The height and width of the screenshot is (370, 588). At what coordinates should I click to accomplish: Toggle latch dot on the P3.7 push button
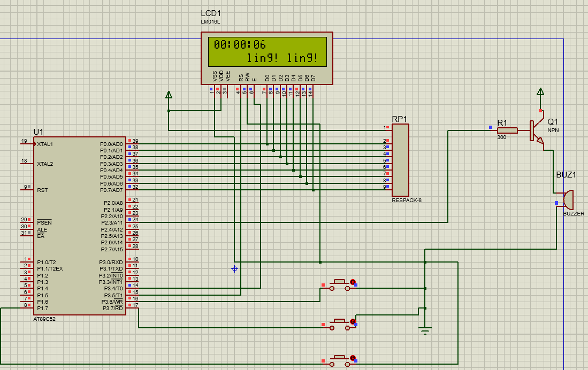(353, 322)
